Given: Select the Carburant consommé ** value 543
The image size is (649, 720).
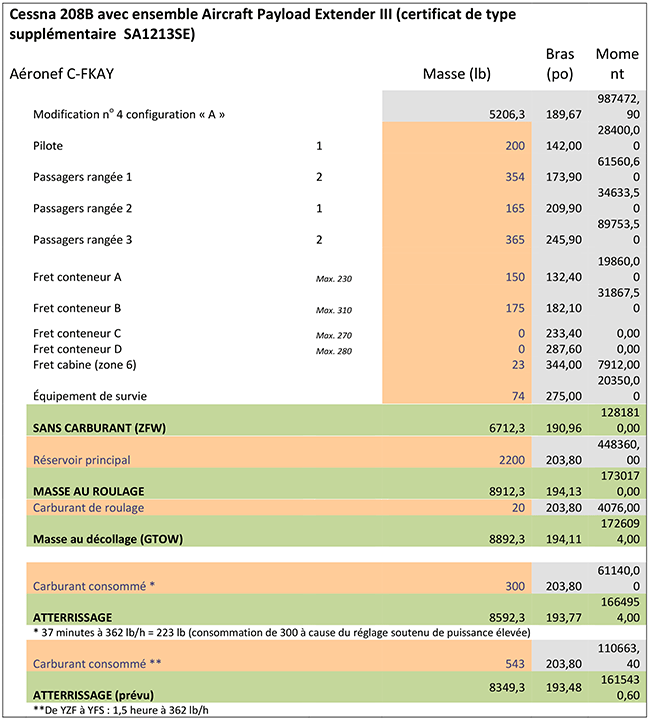Looking at the screenshot, I should click(514, 663).
